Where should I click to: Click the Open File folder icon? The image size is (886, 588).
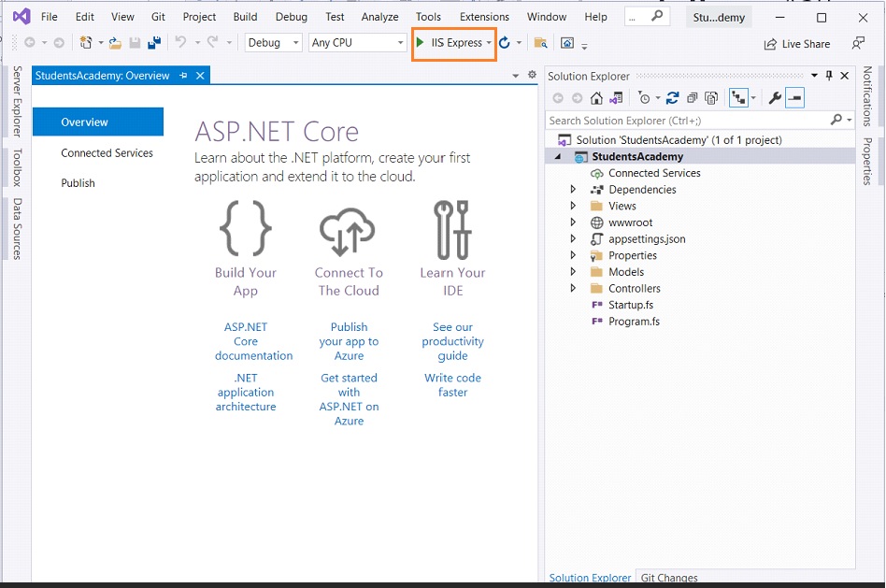coord(115,43)
